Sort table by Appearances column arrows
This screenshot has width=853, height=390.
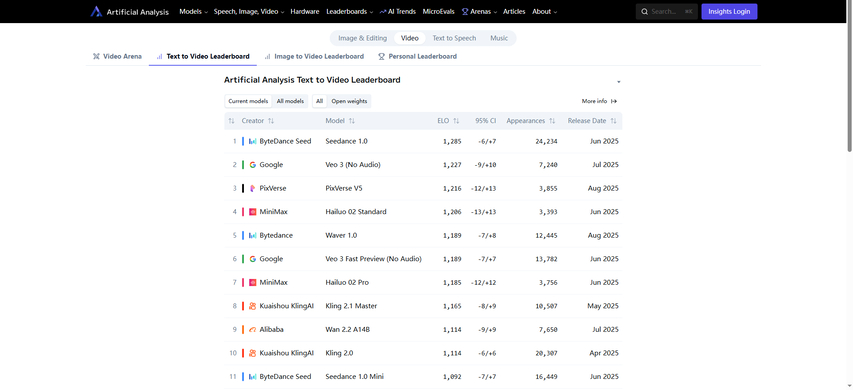[x=552, y=121]
